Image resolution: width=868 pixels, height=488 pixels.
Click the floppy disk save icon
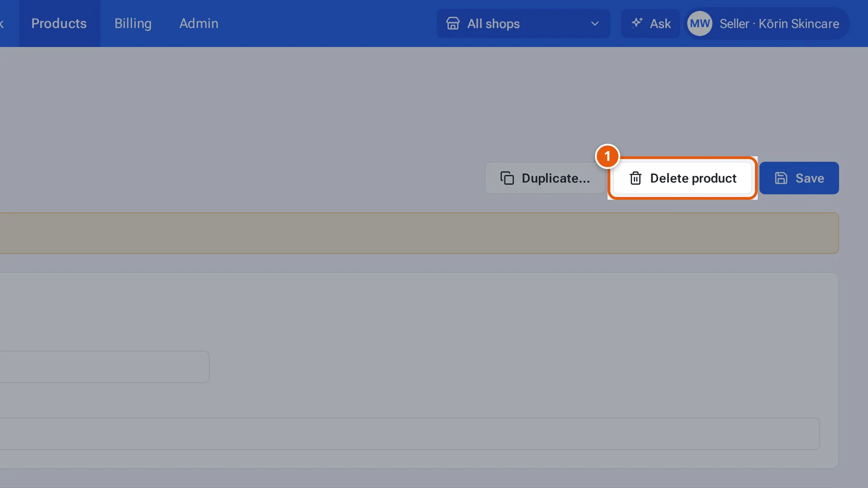coord(781,178)
